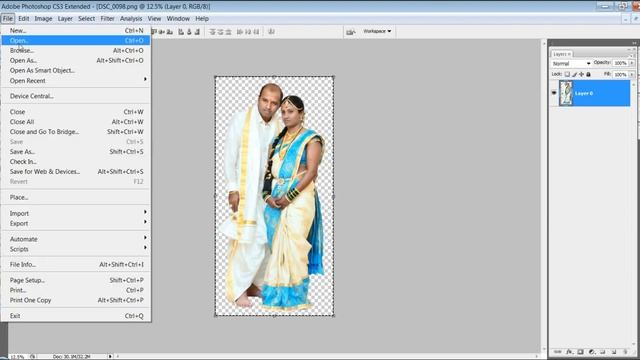640x360 pixels.
Task: Click the Opacity 100% field
Action: point(620,63)
